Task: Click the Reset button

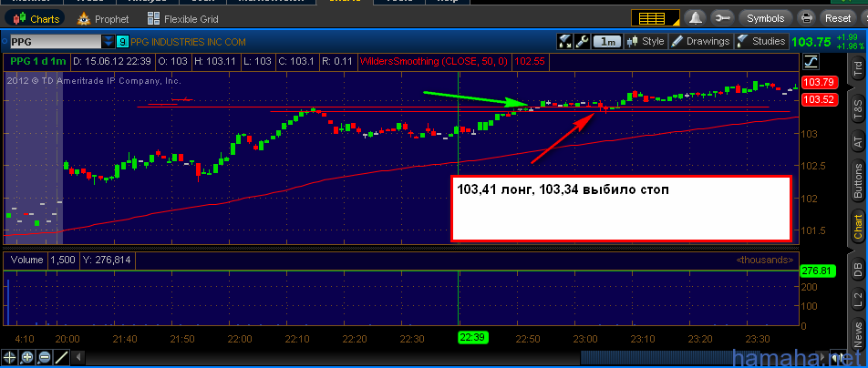Action: tap(838, 18)
